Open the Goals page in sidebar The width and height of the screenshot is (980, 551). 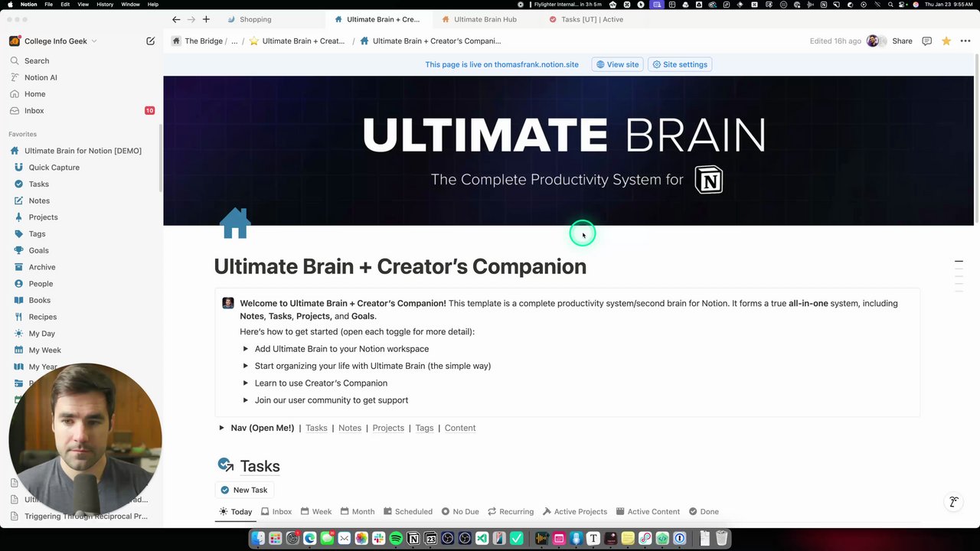coord(38,250)
